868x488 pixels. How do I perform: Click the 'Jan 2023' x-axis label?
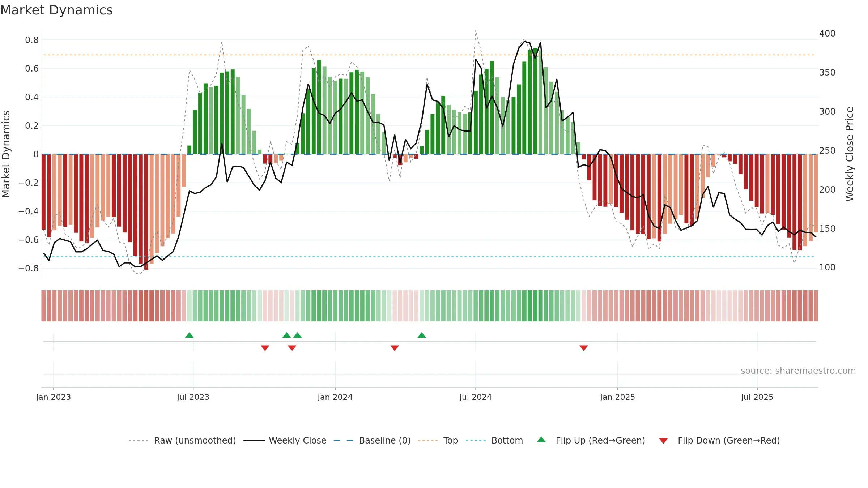(54, 397)
